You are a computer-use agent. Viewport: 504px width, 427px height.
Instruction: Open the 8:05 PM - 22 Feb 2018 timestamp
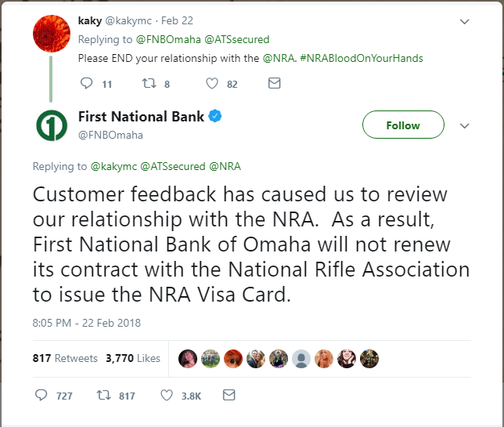pos(86,322)
